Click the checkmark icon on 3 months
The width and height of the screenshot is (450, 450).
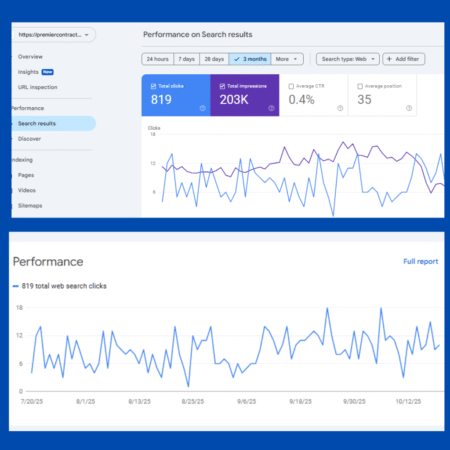point(237,59)
